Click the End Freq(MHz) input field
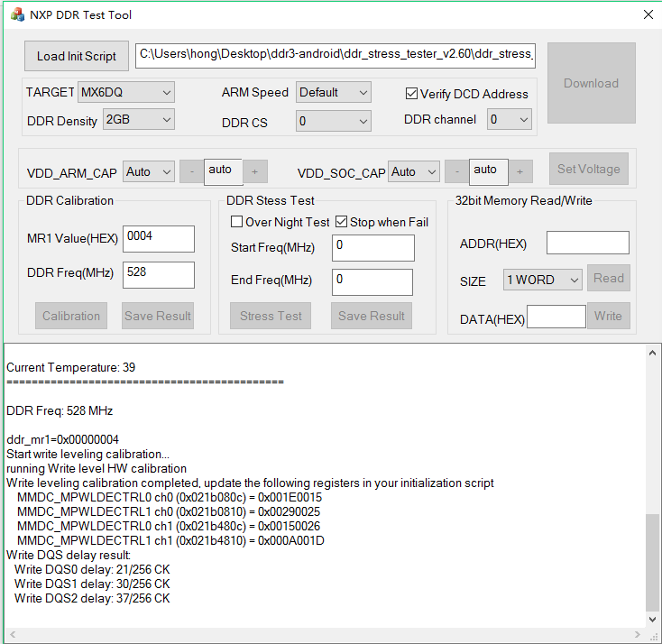Screen dimensions: 662x644 372,281
